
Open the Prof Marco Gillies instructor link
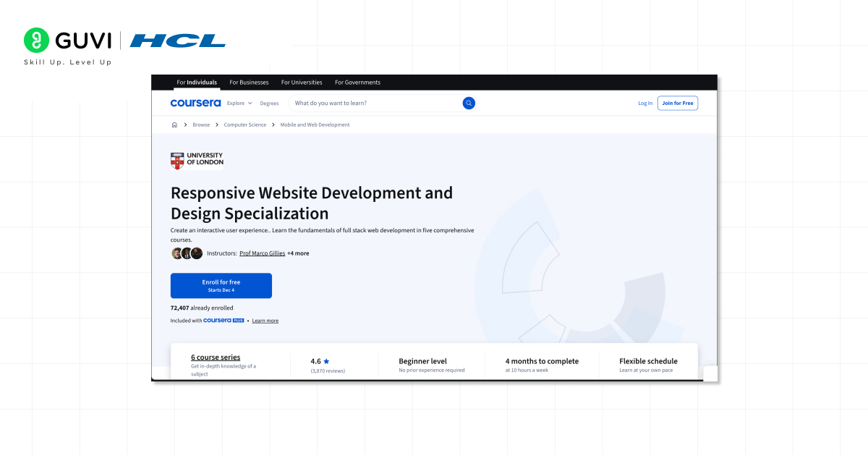(262, 253)
